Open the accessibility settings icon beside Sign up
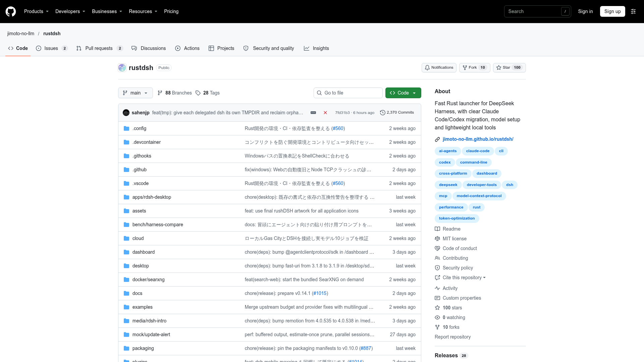 coord(633,11)
